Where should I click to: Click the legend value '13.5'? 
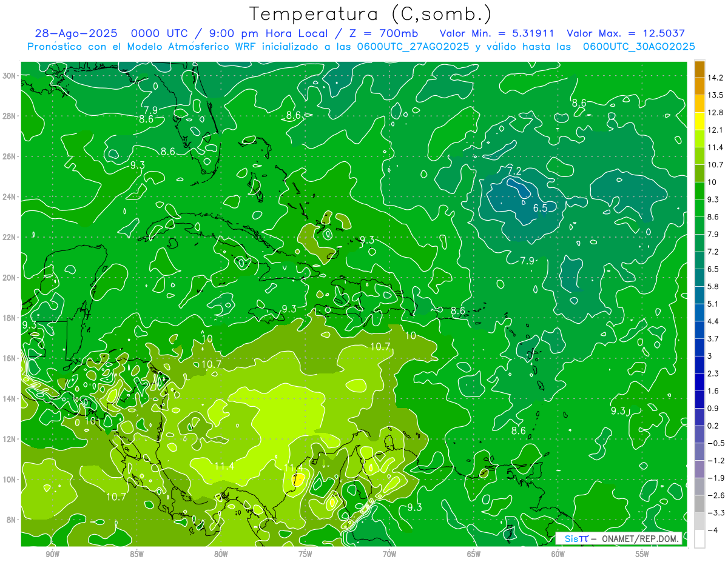(x=716, y=95)
